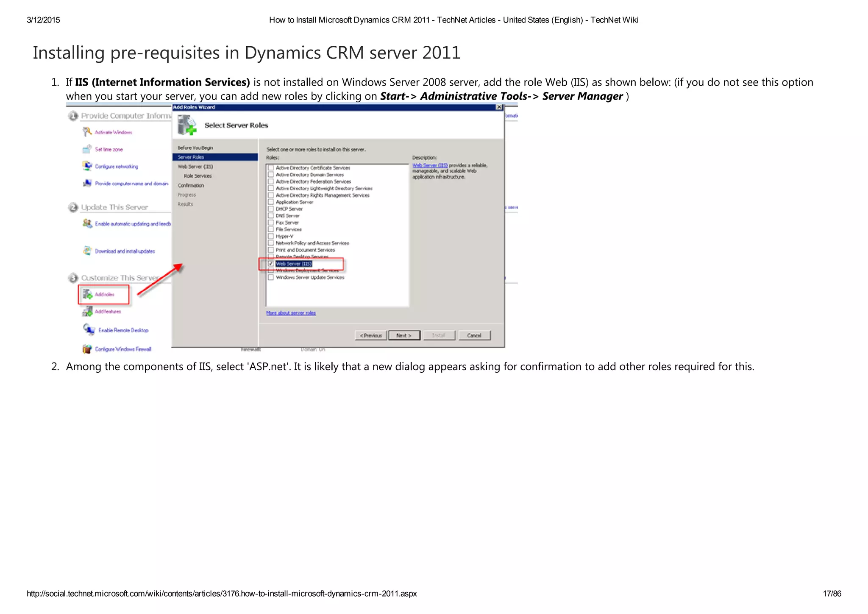Click the Download and install updates icon
The width and height of the screenshot is (868, 614).
pos(87,251)
